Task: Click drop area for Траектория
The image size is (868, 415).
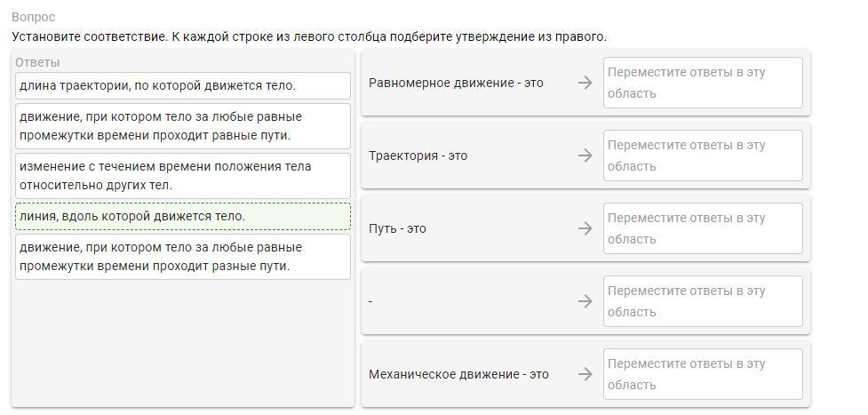Action: pyautogui.click(x=703, y=156)
